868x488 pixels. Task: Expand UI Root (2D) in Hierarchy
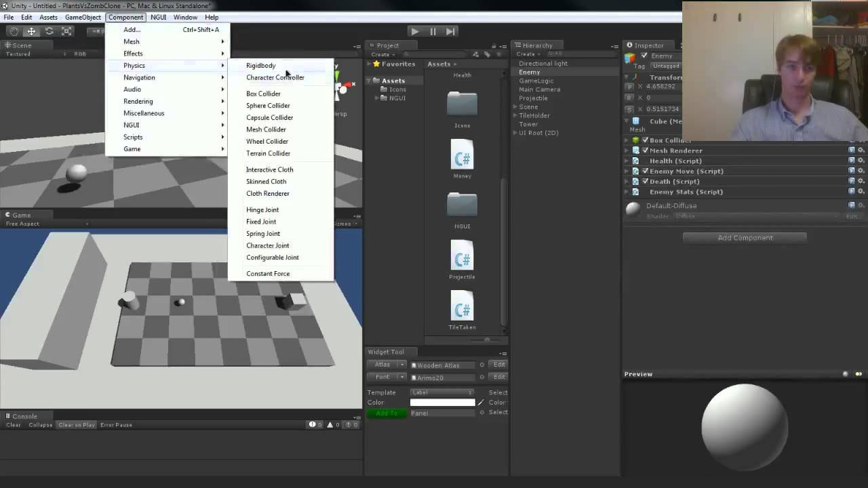[515, 133]
